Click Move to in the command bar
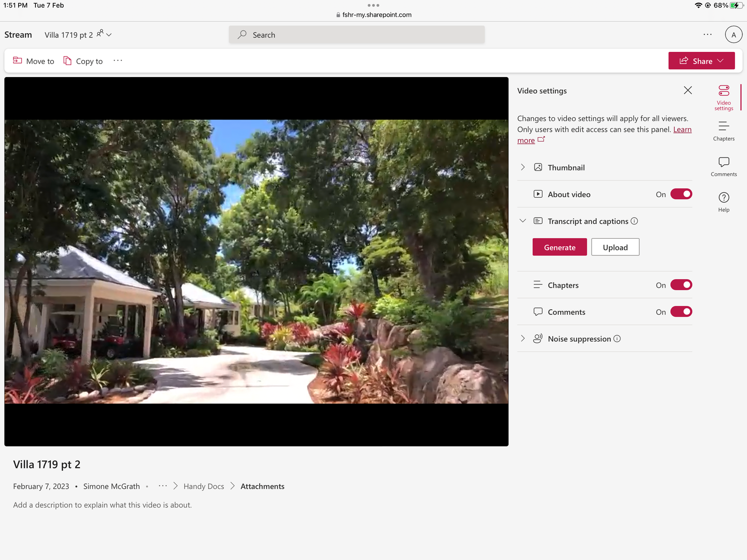747x560 pixels. coord(34,61)
